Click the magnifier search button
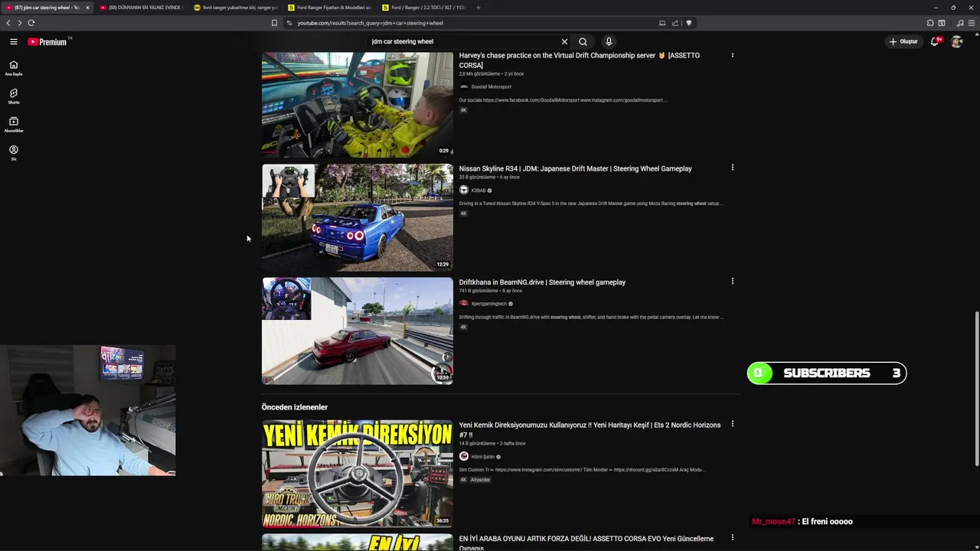This screenshot has height=551, width=980. pyautogui.click(x=583, y=41)
